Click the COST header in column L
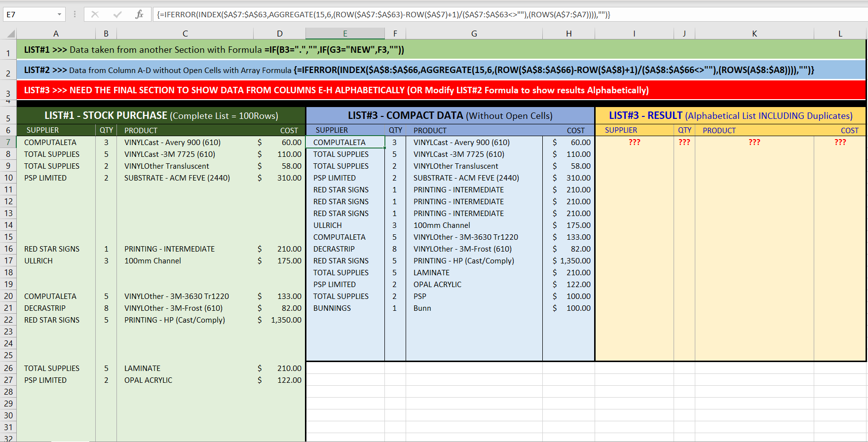 click(850, 130)
